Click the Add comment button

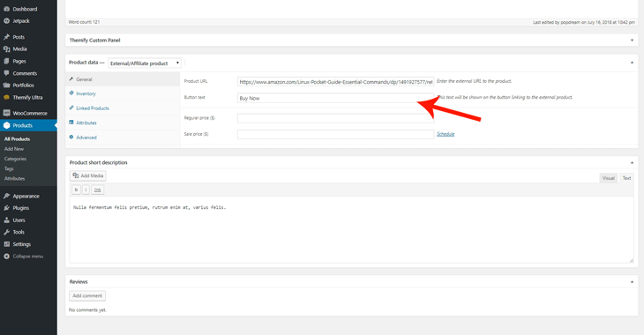coord(87,295)
